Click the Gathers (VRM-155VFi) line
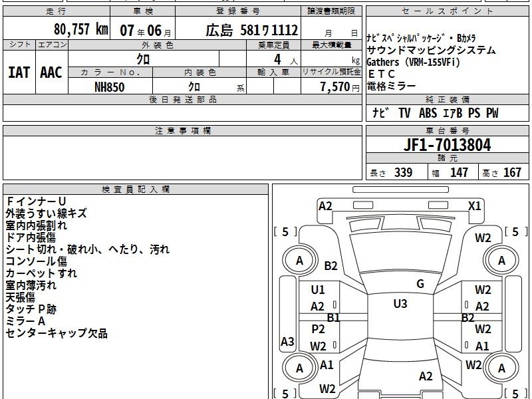The height and width of the screenshot is (399, 532). [414, 62]
